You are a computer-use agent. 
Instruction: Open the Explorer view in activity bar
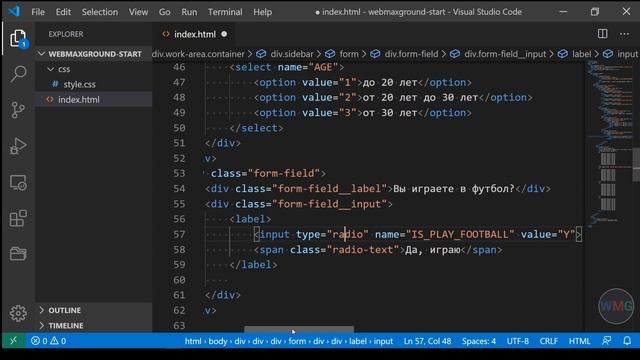[x=18, y=39]
